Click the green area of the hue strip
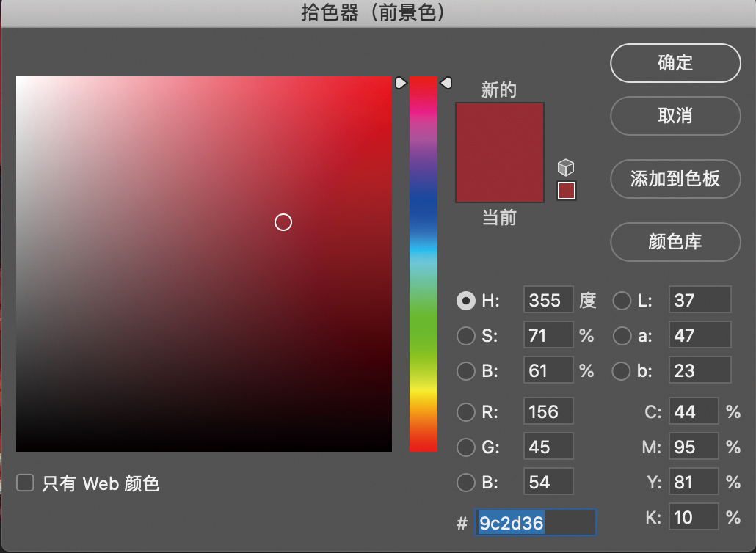Viewport: 756px width, 553px height. 424,323
